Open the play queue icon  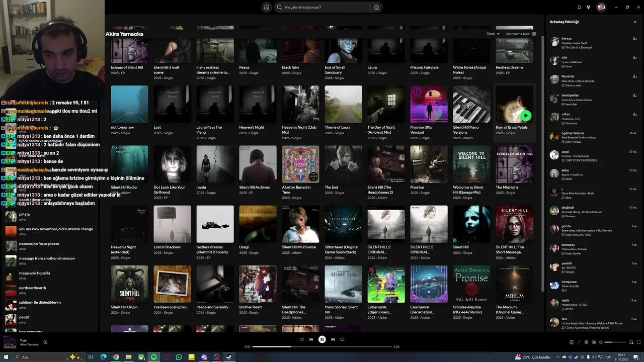coord(586,342)
